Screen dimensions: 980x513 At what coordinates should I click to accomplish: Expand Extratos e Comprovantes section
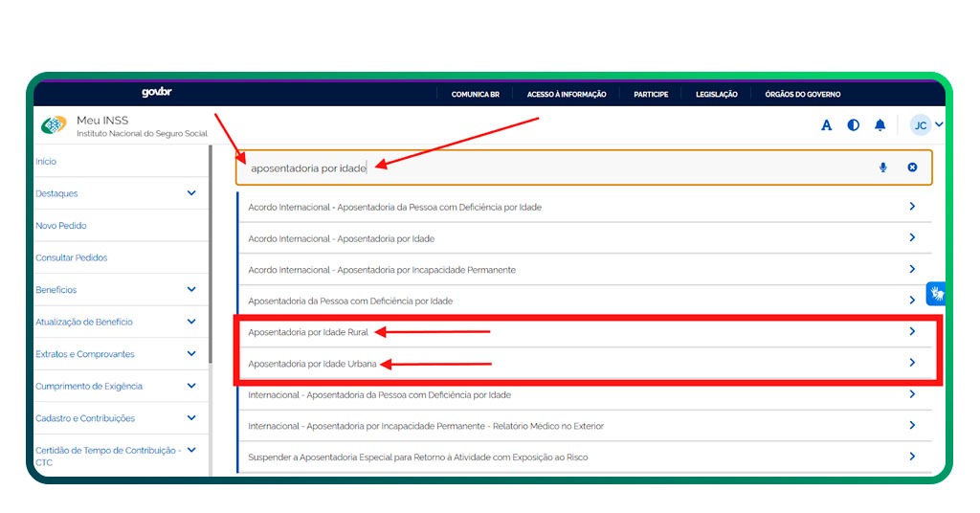(191, 354)
